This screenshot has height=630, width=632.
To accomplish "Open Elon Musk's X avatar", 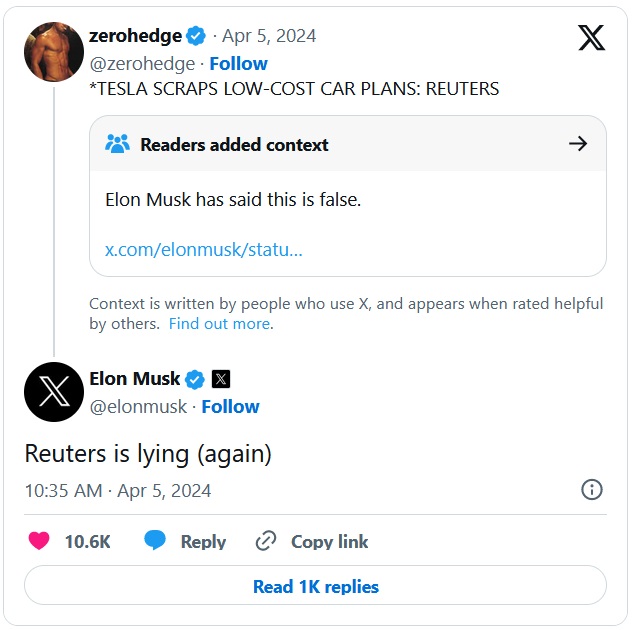I will pyautogui.click(x=54, y=392).
